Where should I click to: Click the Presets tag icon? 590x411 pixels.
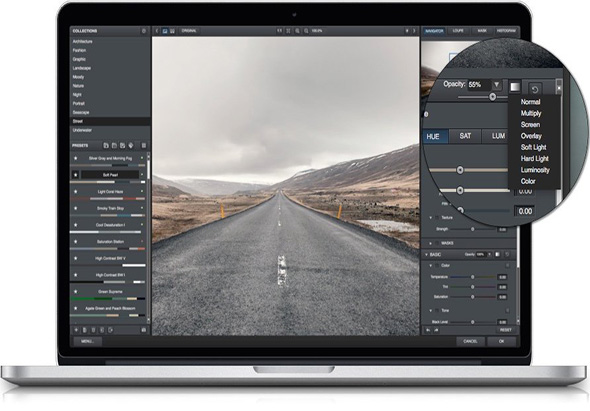(x=131, y=145)
